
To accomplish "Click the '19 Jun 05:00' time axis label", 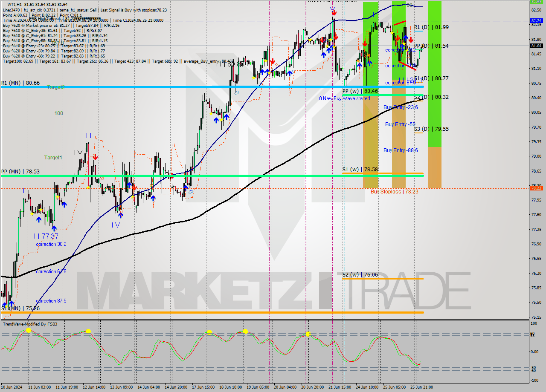I will [x=258, y=387].
